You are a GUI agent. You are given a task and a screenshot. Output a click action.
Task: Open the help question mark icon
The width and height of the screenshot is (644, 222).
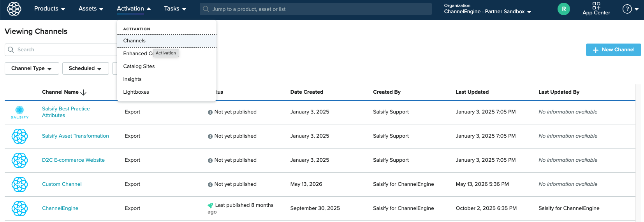tap(627, 9)
